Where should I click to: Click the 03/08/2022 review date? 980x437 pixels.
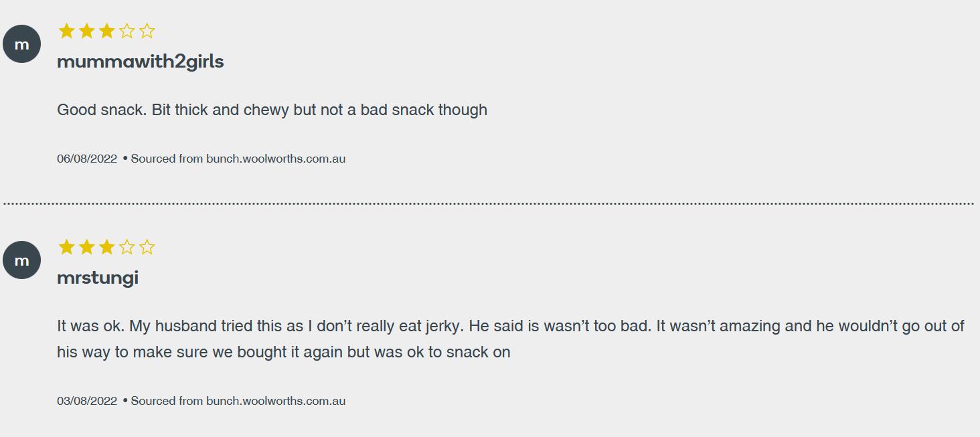(x=87, y=402)
